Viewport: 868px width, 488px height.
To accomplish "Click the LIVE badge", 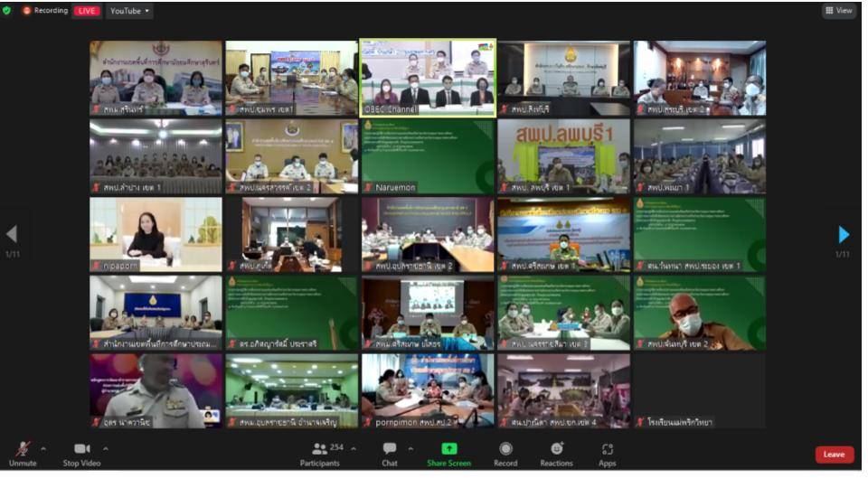I will (87, 11).
